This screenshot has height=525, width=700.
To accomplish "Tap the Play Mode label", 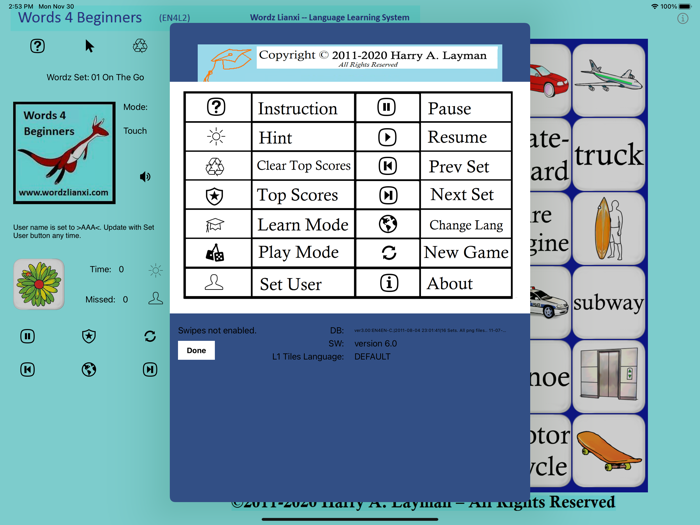I will click(x=298, y=253).
